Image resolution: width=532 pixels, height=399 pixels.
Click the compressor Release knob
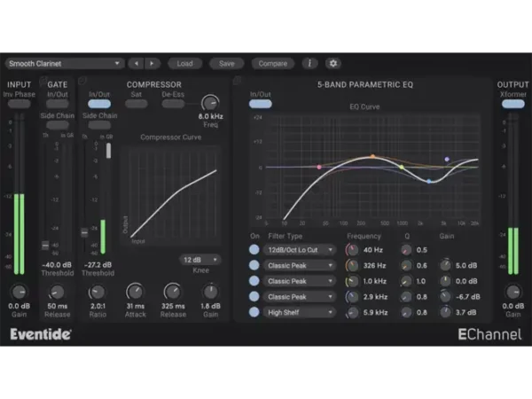pos(173,292)
